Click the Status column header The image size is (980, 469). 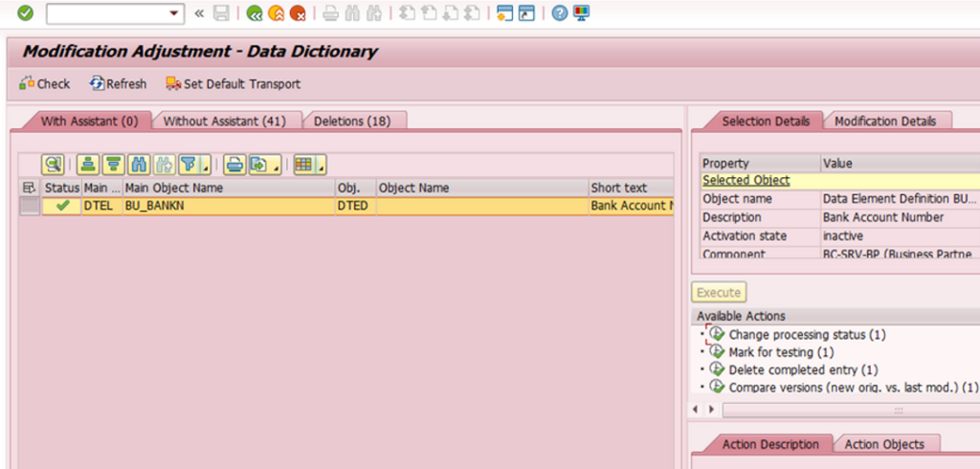click(x=62, y=188)
